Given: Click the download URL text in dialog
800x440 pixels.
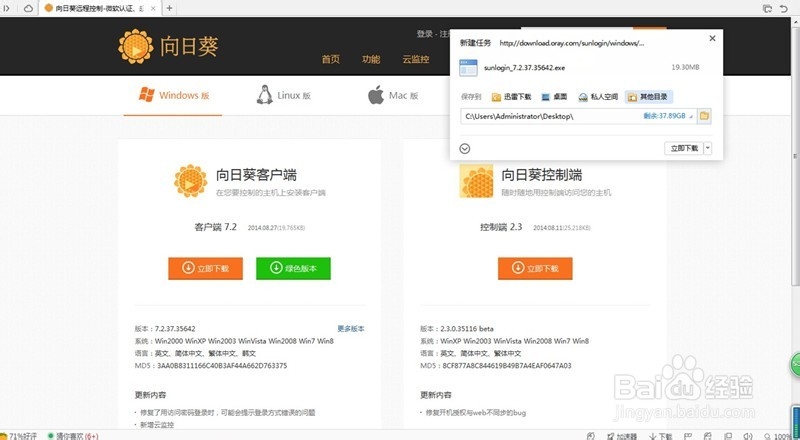Looking at the screenshot, I should (571, 43).
